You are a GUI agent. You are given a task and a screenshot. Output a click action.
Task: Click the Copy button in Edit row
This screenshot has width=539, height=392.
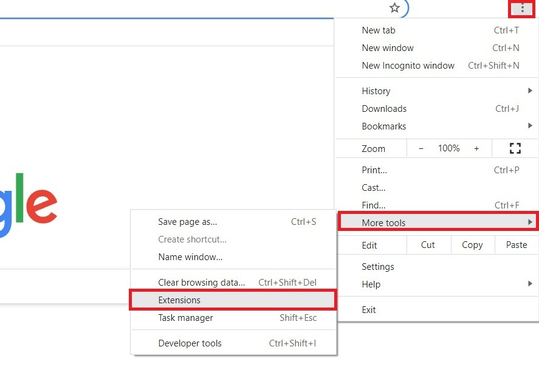click(472, 245)
